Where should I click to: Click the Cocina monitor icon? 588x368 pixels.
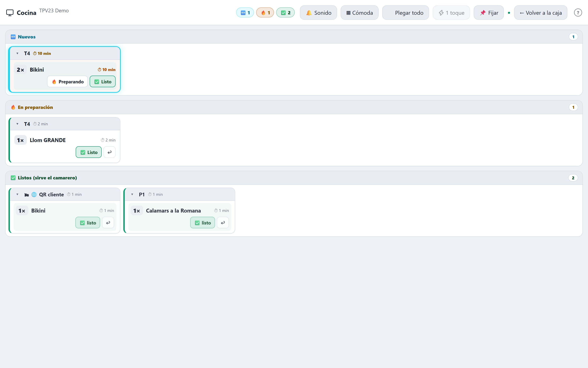[x=10, y=13]
